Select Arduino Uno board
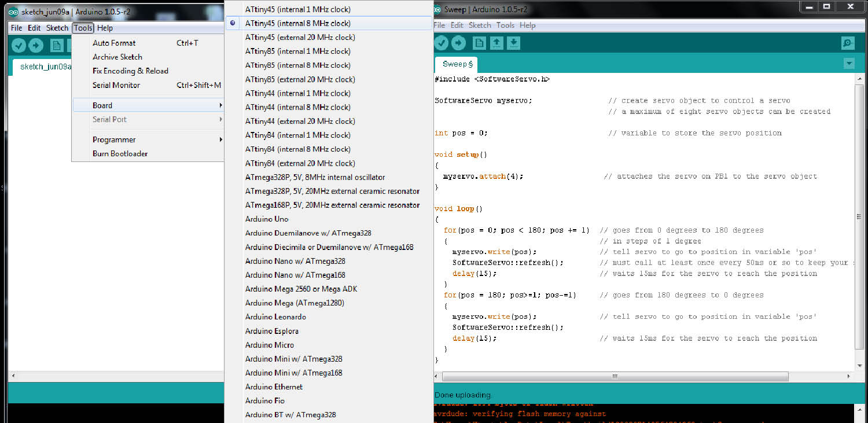This screenshot has height=423, width=868. (329, 219)
